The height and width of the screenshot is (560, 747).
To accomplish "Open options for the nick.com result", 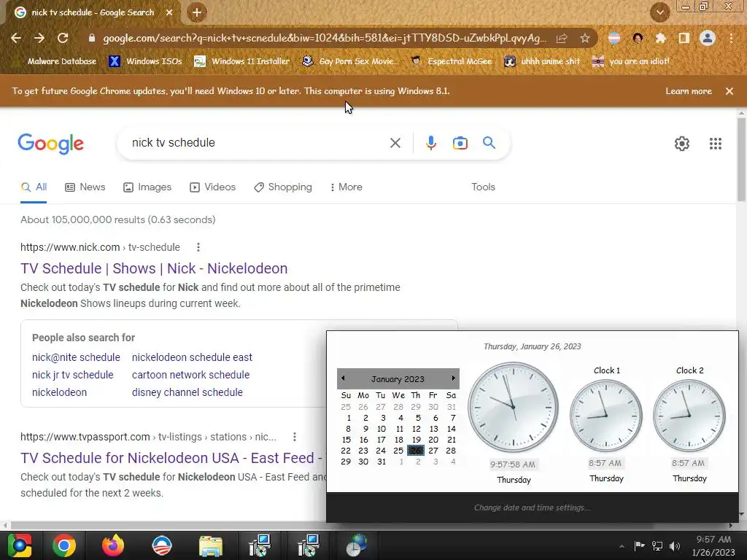I will pos(198,247).
